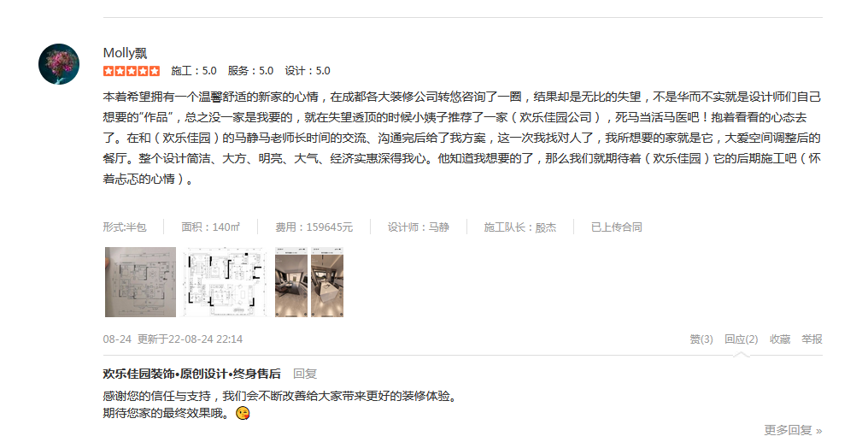Viewport: 868px width, 448px height.
Task: Open the black-and-white layout plan thumbnail
Action: click(x=226, y=282)
